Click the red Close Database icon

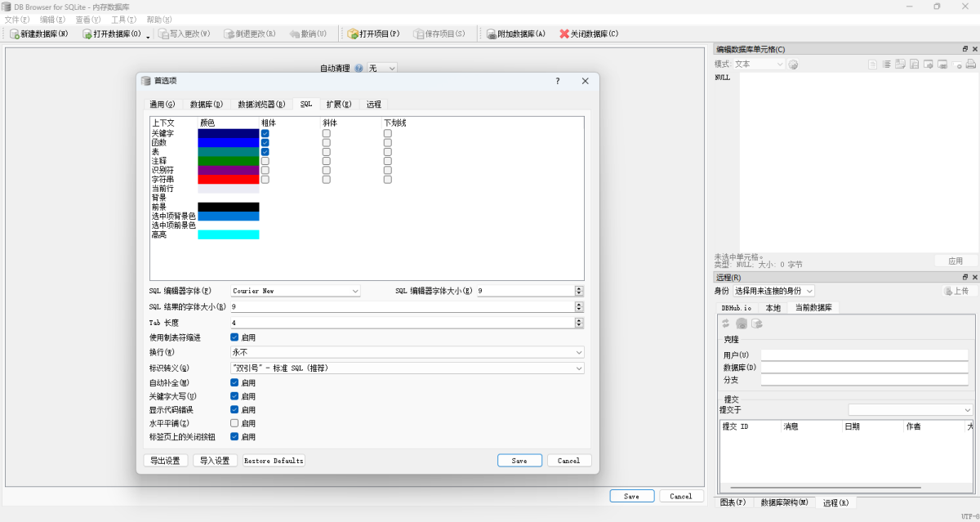pos(563,34)
